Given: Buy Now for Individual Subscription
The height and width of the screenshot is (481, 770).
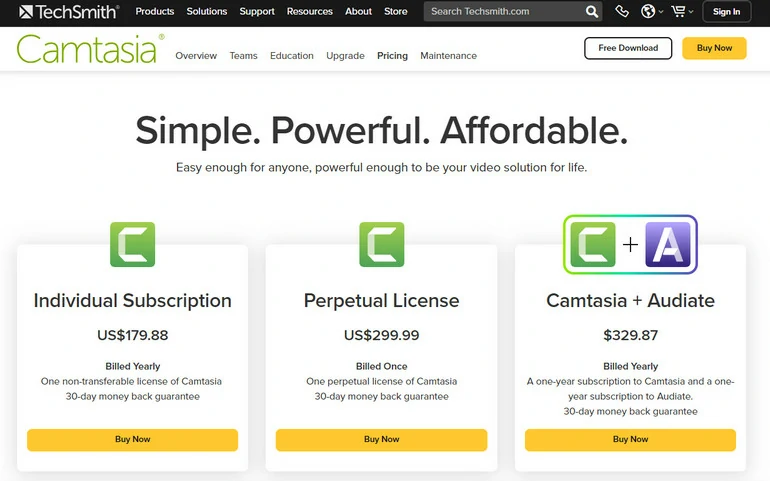Looking at the screenshot, I should pos(133,440).
